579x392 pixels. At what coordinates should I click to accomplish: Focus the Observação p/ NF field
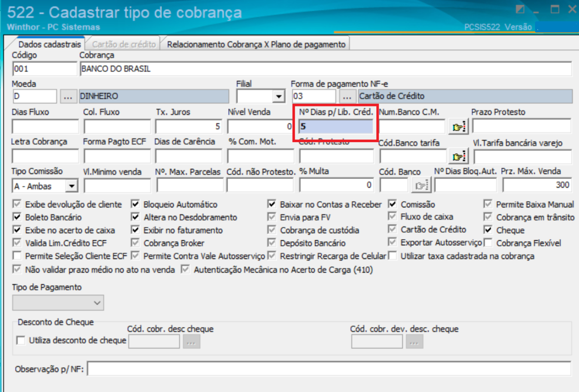point(329,369)
